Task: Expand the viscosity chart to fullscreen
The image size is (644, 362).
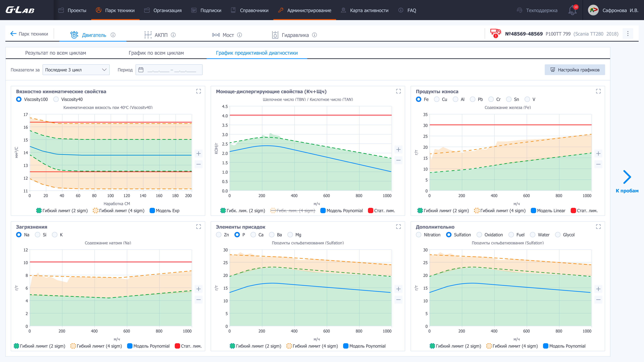Action: pos(199,91)
